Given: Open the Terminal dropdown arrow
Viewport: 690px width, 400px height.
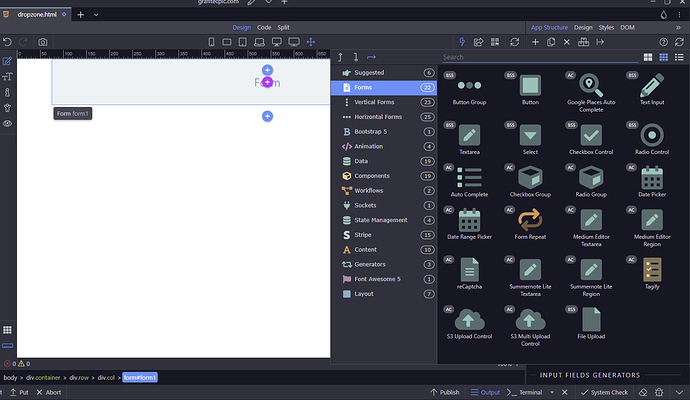Looking at the screenshot, I should pos(552,392).
